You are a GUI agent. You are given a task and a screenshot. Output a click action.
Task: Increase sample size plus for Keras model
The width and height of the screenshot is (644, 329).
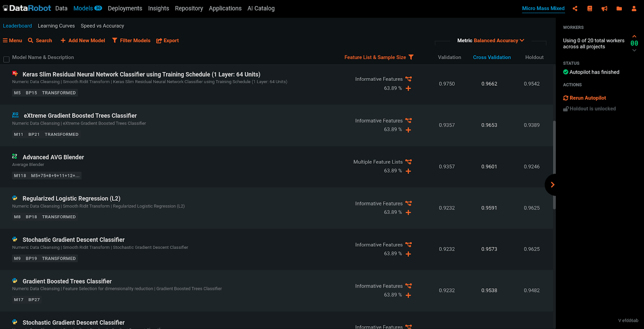click(408, 88)
